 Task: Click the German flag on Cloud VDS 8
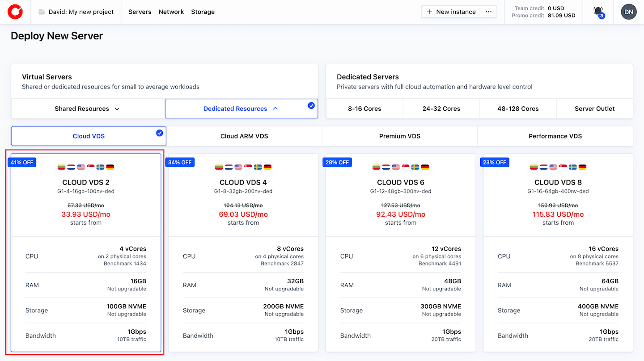click(x=582, y=167)
